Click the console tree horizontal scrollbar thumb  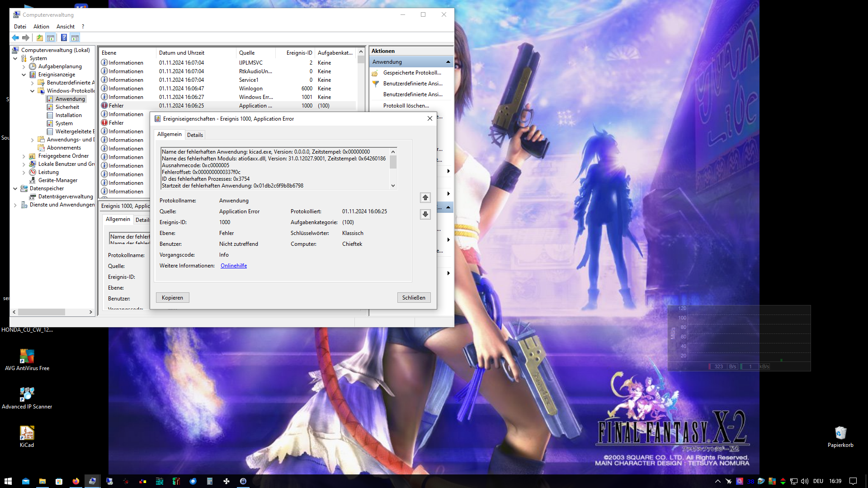(42, 312)
